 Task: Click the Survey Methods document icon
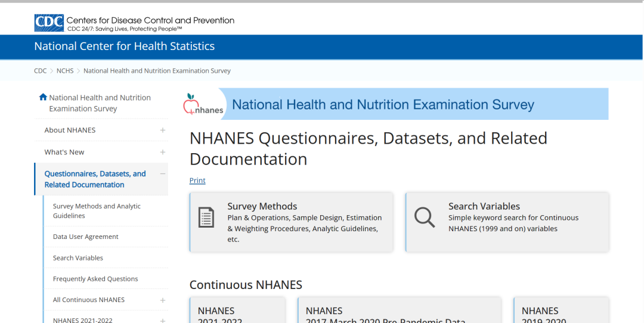[x=206, y=218]
